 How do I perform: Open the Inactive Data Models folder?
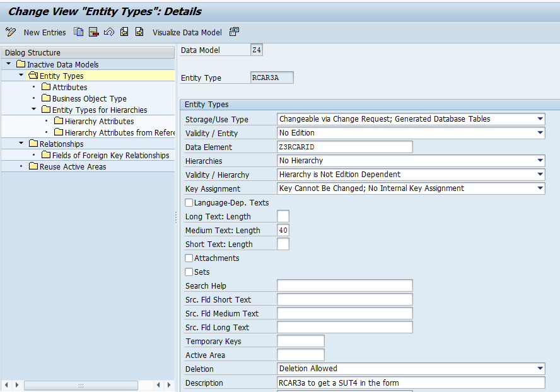click(57, 64)
